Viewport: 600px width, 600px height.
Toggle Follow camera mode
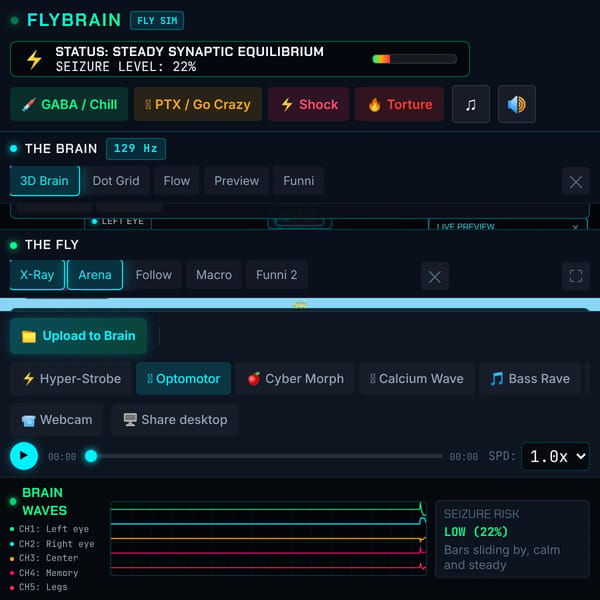153,275
